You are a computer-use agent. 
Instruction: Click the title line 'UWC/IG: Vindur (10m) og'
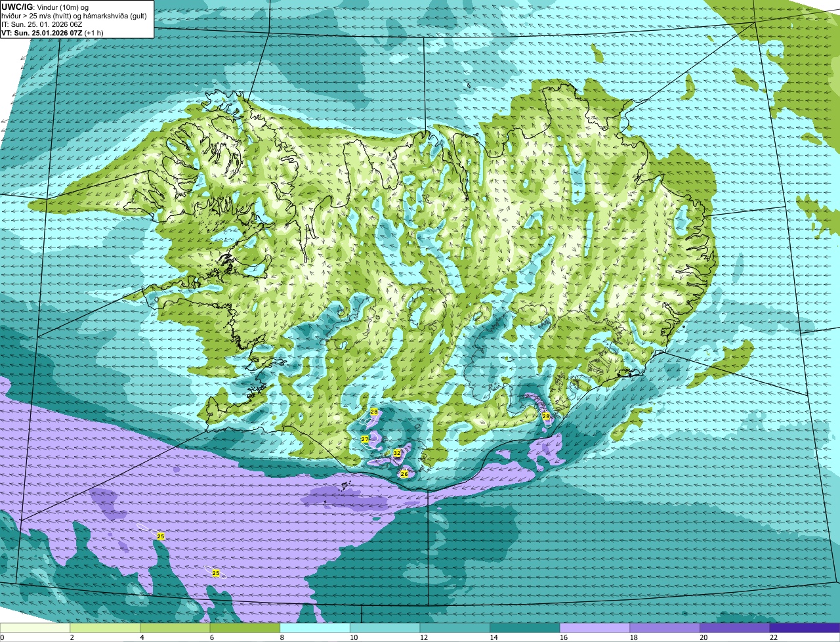pos(45,7)
